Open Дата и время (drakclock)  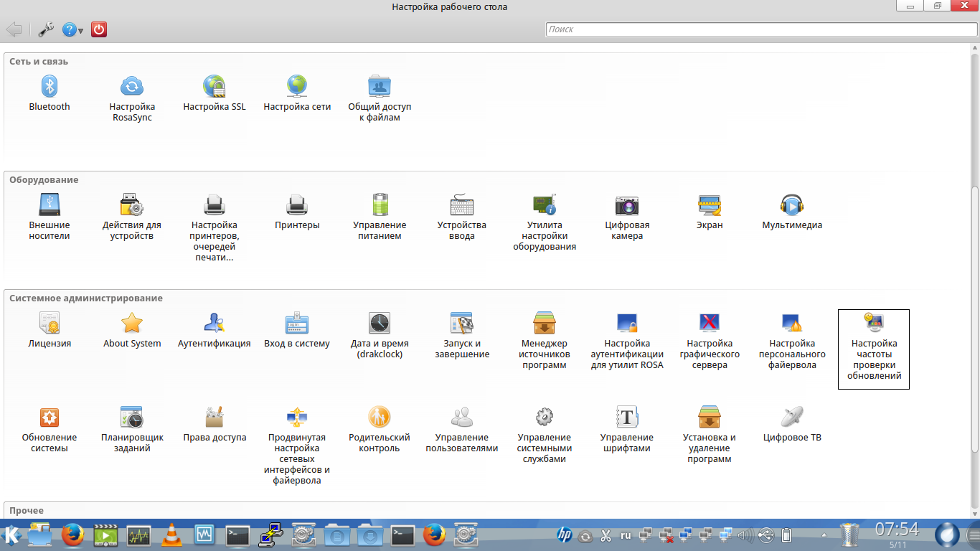pos(380,324)
